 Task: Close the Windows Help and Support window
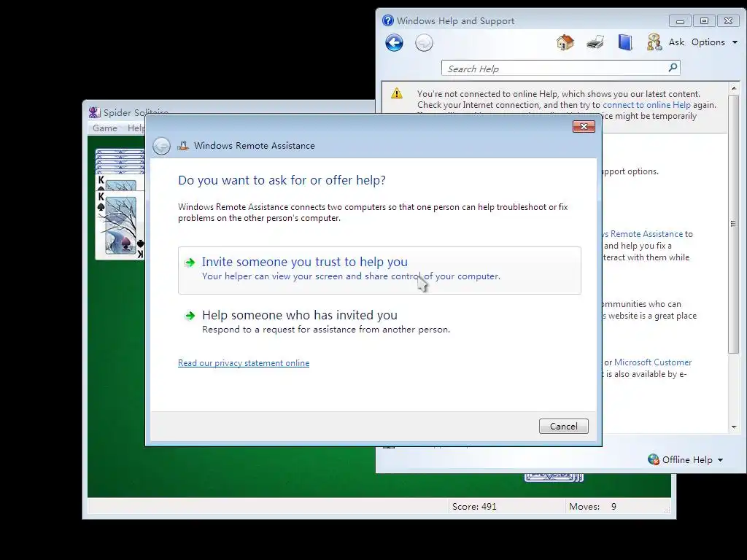click(729, 21)
